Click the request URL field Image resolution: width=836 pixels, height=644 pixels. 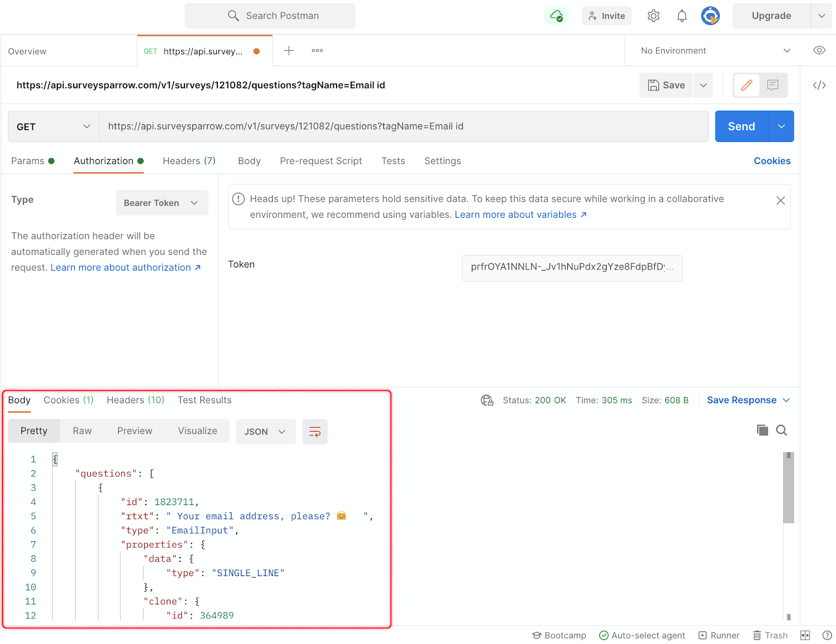(x=403, y=126)
